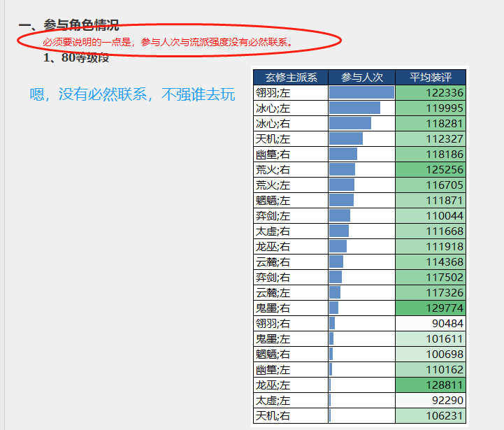The height and width of the screenshot is (430, 504).
Task: Select the 荒火;左 row label
Action: 273,185
